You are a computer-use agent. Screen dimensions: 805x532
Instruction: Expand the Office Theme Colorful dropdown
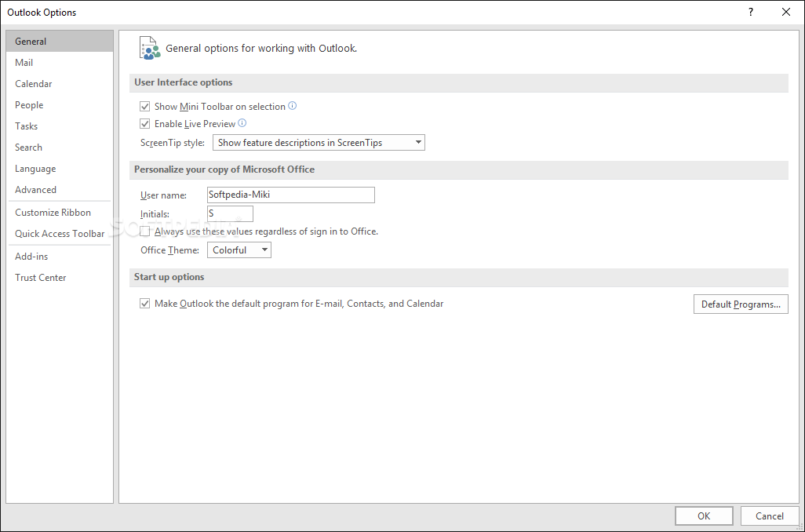click(239, 250)
